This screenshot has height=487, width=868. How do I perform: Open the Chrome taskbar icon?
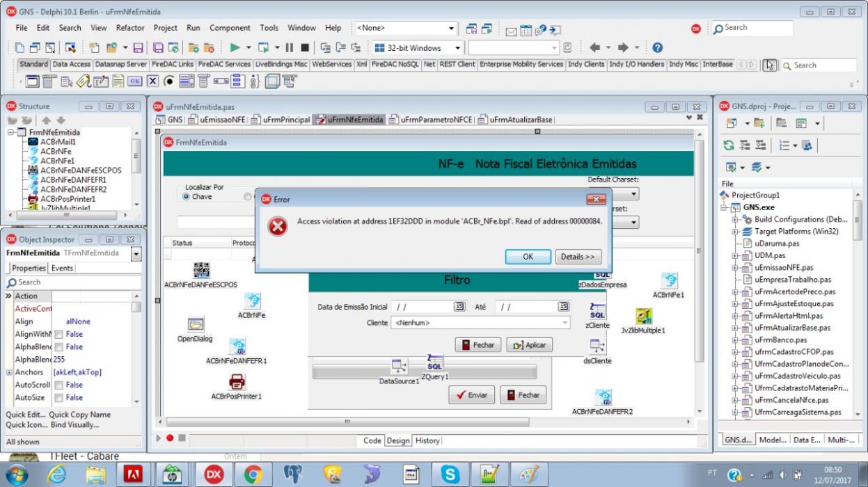coord(253,474)
